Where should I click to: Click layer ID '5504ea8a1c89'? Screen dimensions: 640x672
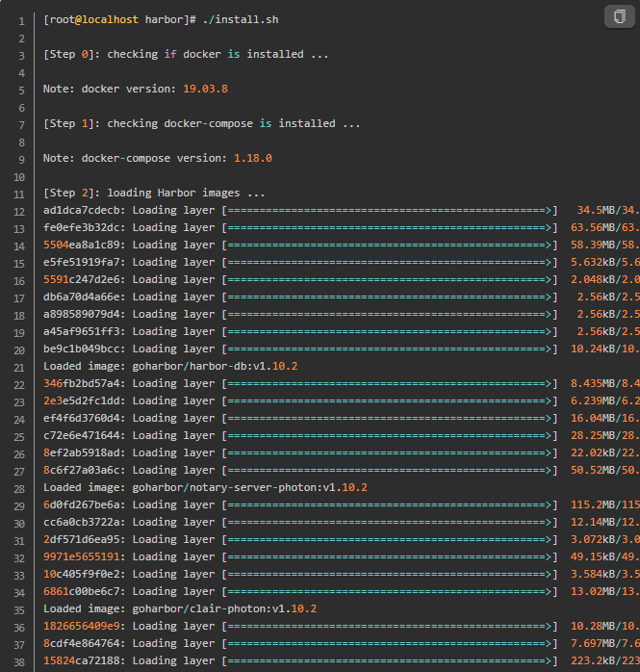coord(82,245)
